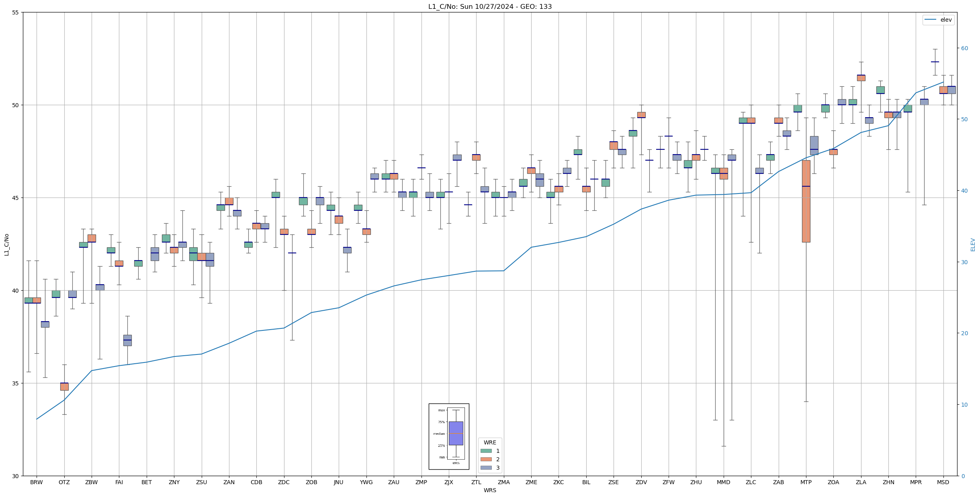Click the MTP station label

[x=806, y=482]
